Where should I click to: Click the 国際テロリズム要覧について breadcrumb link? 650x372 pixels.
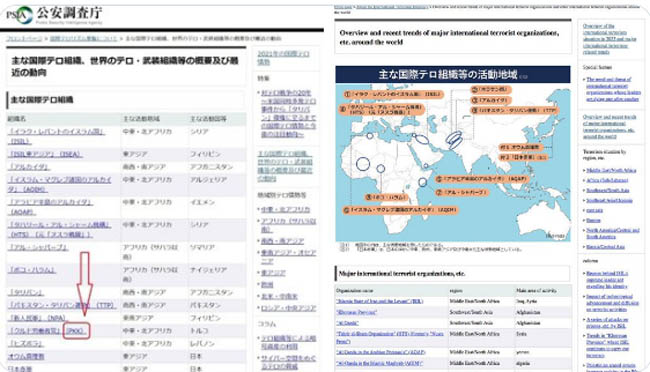(x=83, y=39)
